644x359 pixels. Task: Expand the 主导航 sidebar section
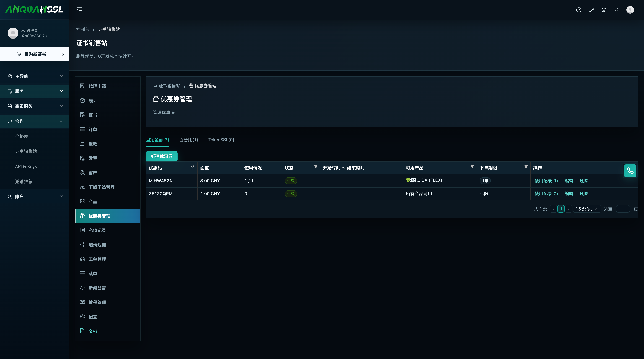tap(34, 76)
